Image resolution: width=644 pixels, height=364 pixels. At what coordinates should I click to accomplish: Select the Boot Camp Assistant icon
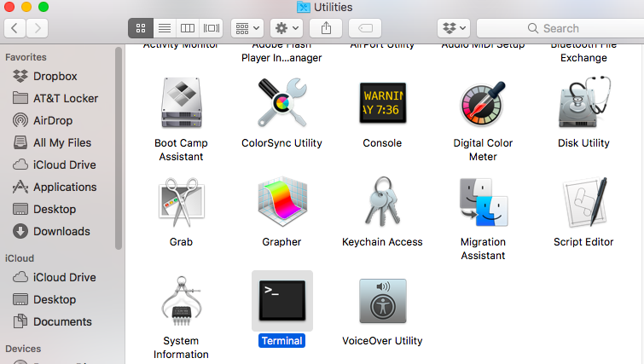[181, 102]
